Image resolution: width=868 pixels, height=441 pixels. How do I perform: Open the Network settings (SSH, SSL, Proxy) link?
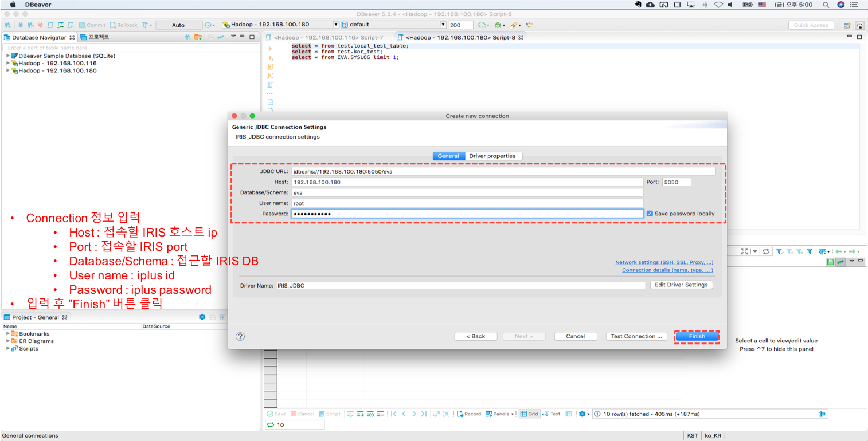point(664,262)
